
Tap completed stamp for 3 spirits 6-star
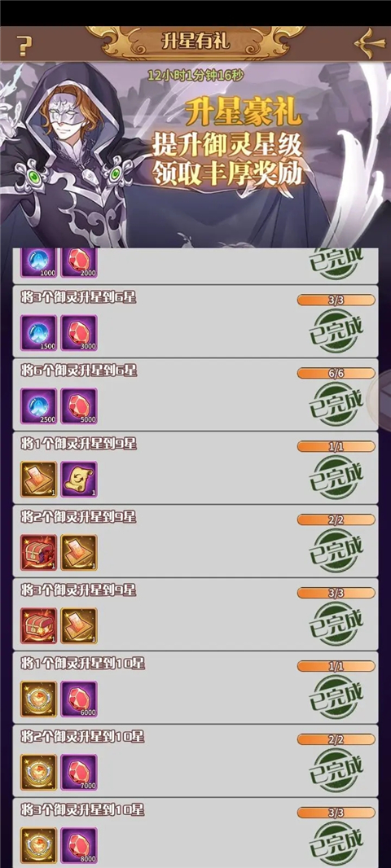pyautogui.click(x=336, y=331)
